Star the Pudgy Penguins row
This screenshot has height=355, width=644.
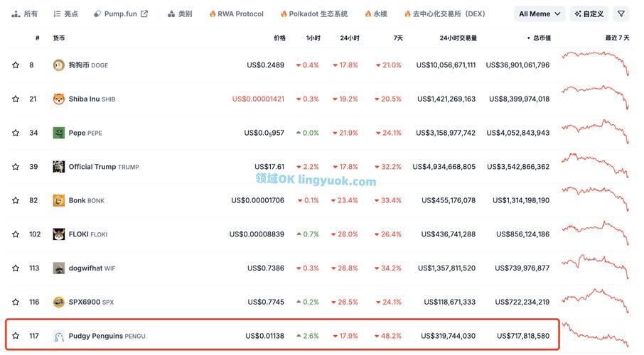pos(16,336)
